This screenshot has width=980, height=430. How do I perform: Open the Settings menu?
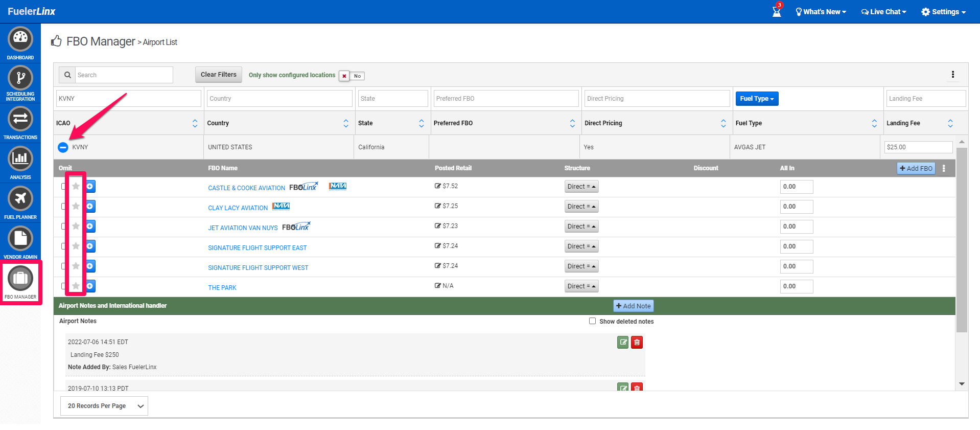(x=944, y=12)
